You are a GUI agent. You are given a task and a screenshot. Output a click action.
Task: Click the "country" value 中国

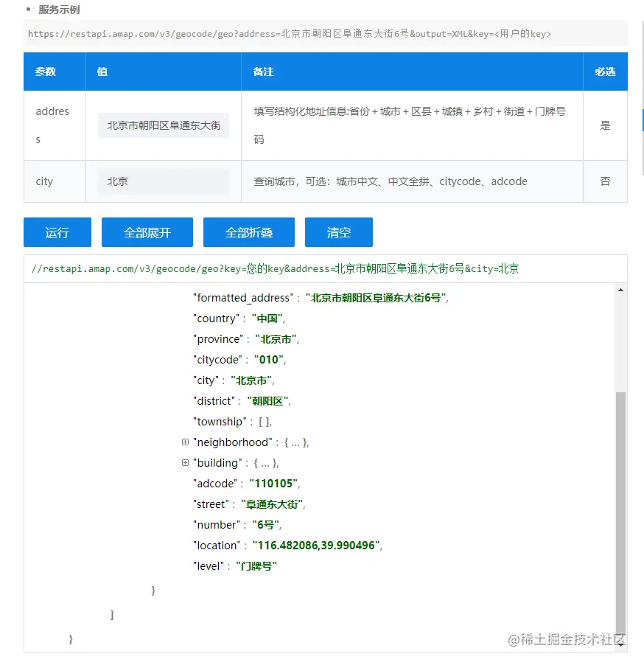[x=267, y=318]
